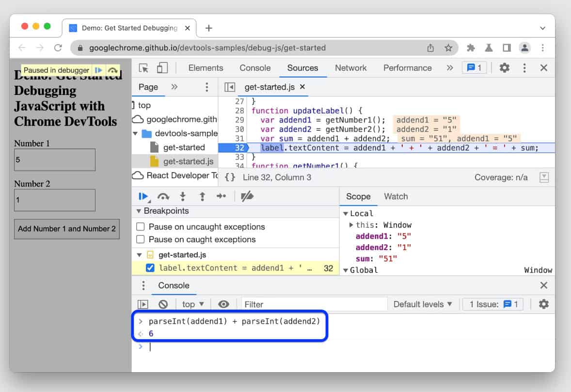
Task: Click the 1 Issue button in console
Action: (493, 304)
